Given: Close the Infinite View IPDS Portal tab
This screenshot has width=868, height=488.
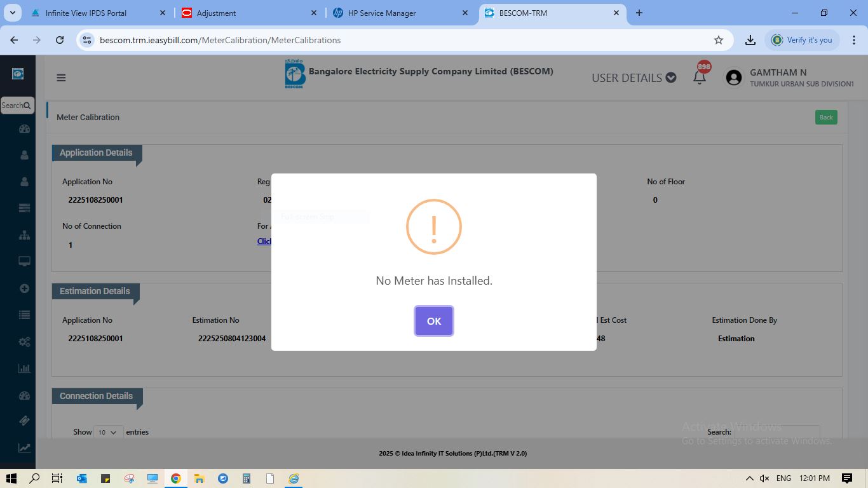Looking at the screenshot, I should click(x=163, y=13).
